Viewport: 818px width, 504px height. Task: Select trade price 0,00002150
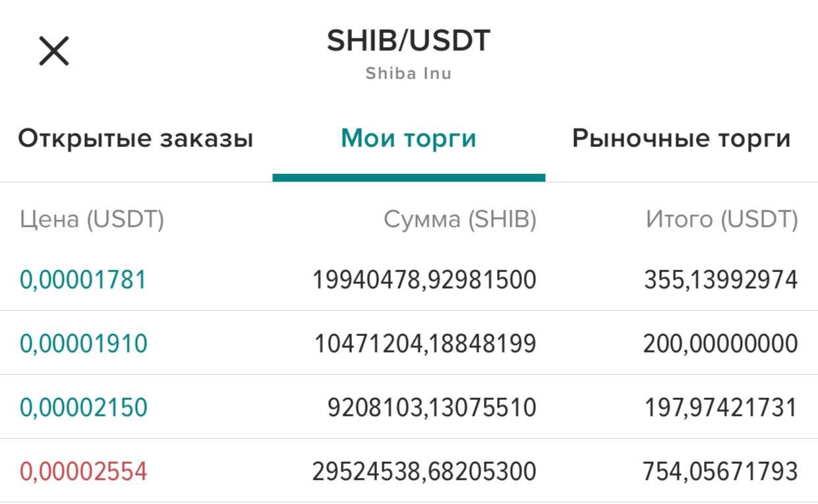84,408
